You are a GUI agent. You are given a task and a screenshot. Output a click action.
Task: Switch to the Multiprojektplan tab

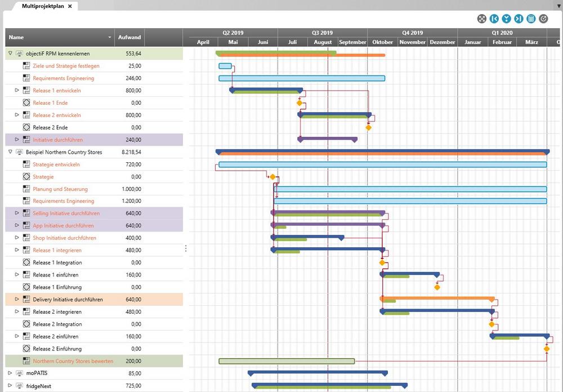click(43, 6)
